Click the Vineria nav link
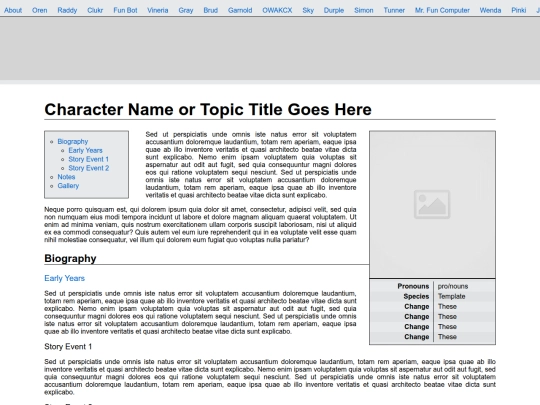Image resolution: width=540 pixels, height=405 pixels. [x=158, y=10]
